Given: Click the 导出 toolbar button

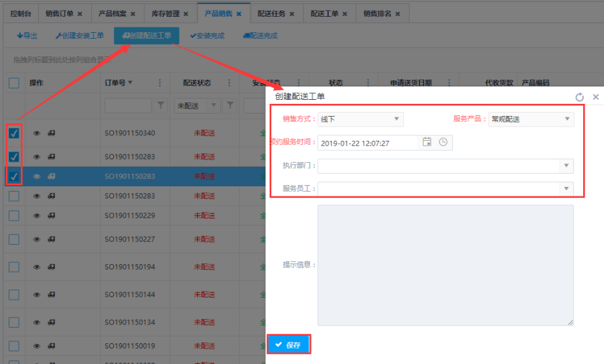Looking at the screenshot, I should [28, 36].
